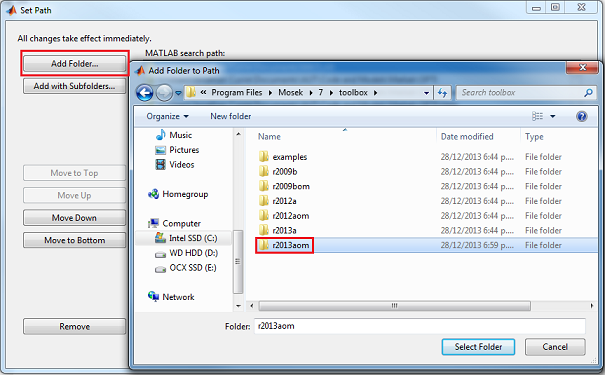Image resolution: width=605 pixels, height=375 pixels.
Task: Click New folder in the toolbar
Action: pyautogui.click(x=230, y=116)
